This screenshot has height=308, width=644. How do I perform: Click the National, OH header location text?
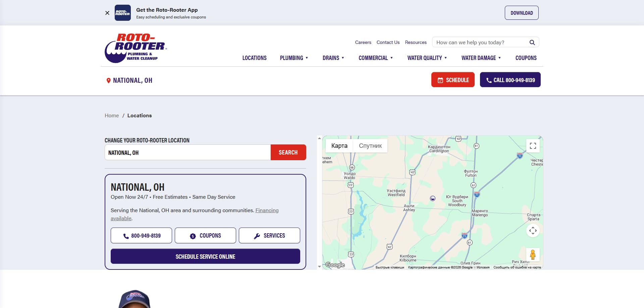pyautogui.click(x=132, y=80)
